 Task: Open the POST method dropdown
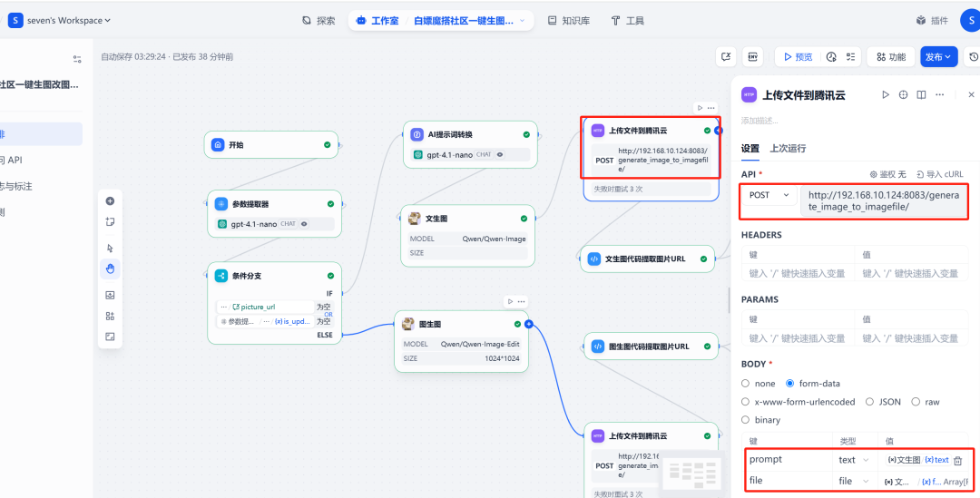click(x=769, y=195)
